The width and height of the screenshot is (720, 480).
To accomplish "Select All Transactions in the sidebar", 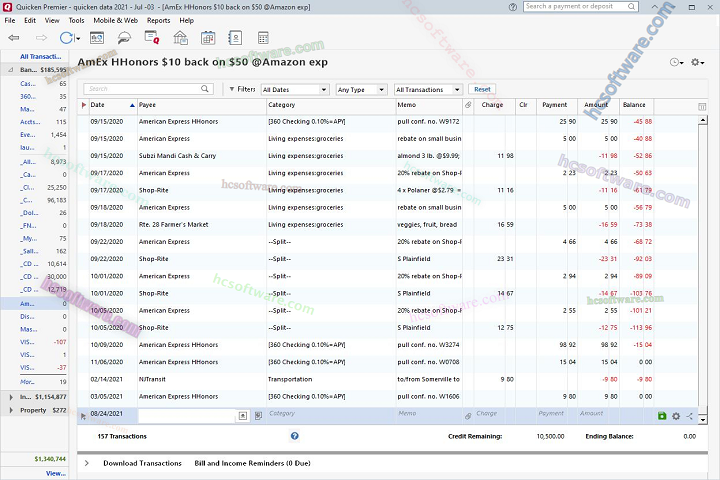I will pos(40,56).
